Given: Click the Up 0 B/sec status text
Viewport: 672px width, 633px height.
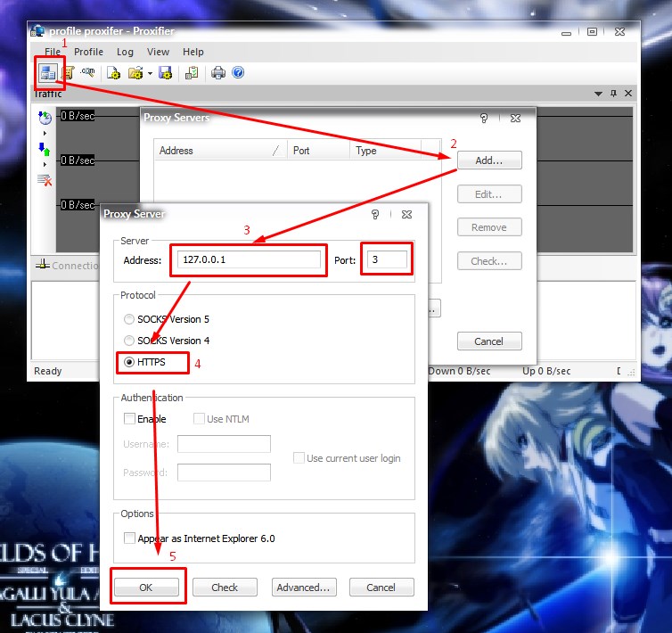Looking at the screenshot, I should click(546, 371).
